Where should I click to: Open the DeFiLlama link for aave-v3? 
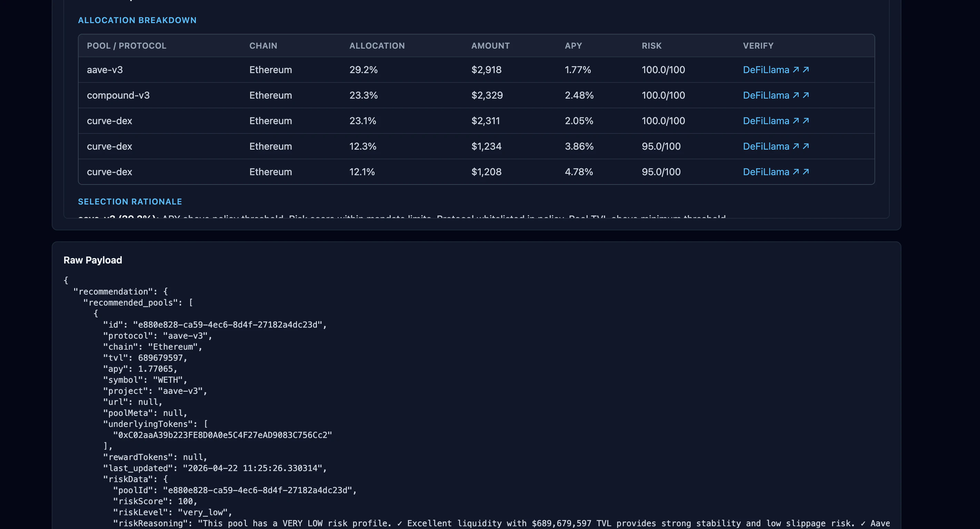pyautogui.click(x=766, y=70)
